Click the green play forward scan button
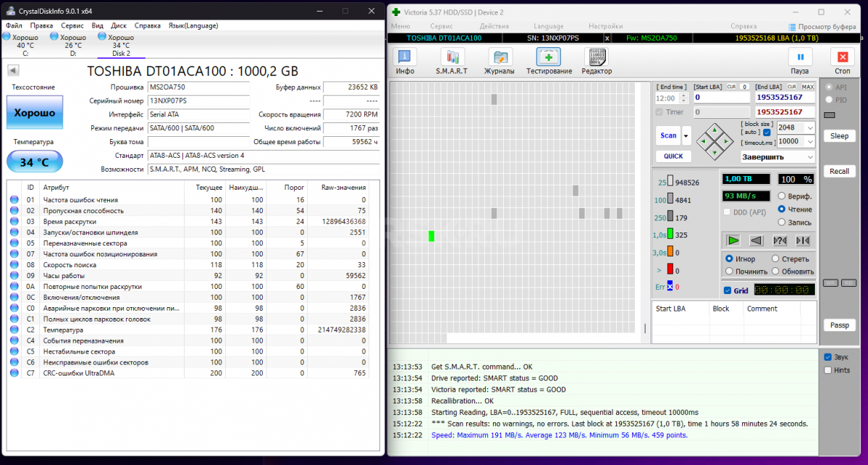The image size is (868, 465). 733,240
